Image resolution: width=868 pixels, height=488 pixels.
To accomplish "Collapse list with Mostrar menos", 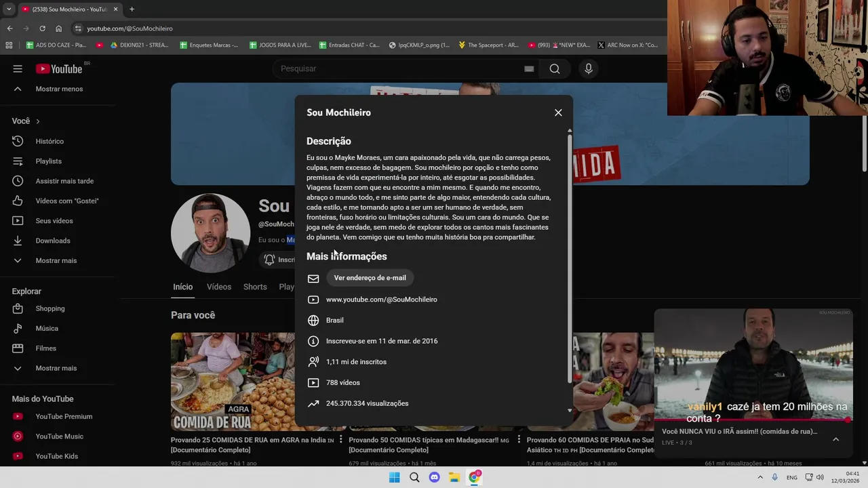I will click(x=58, y=89).
